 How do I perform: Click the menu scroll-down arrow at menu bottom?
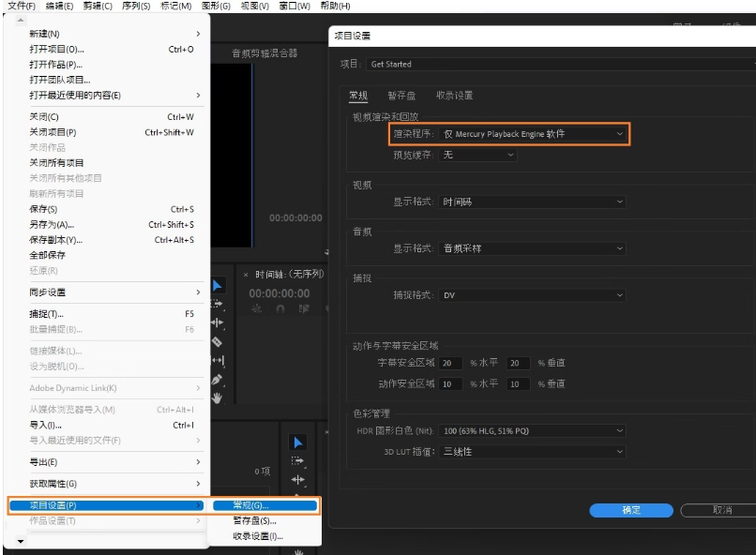point(21,541)
